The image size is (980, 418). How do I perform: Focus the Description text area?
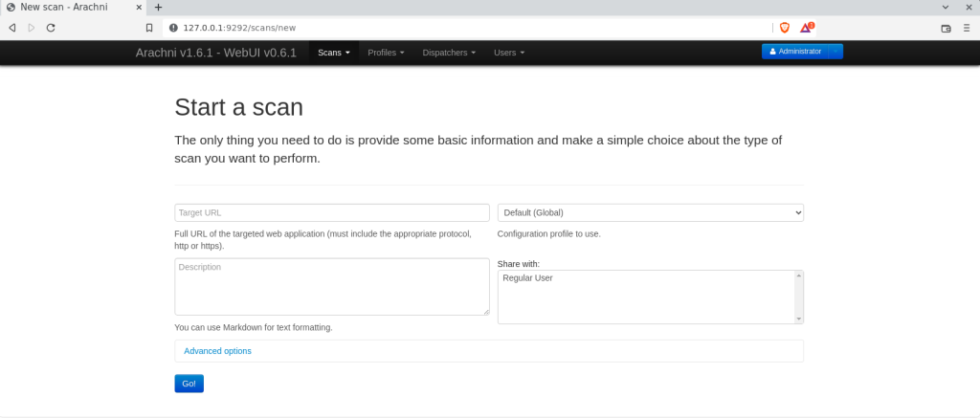click(x=332, y=287)
